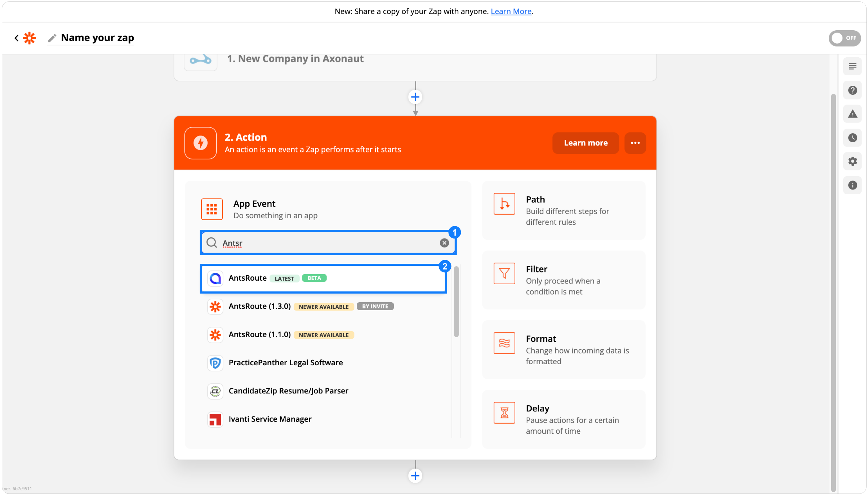Click the search magnifier icon
Viewport: 868px width, 495px height.
click(x=212, y=243)
